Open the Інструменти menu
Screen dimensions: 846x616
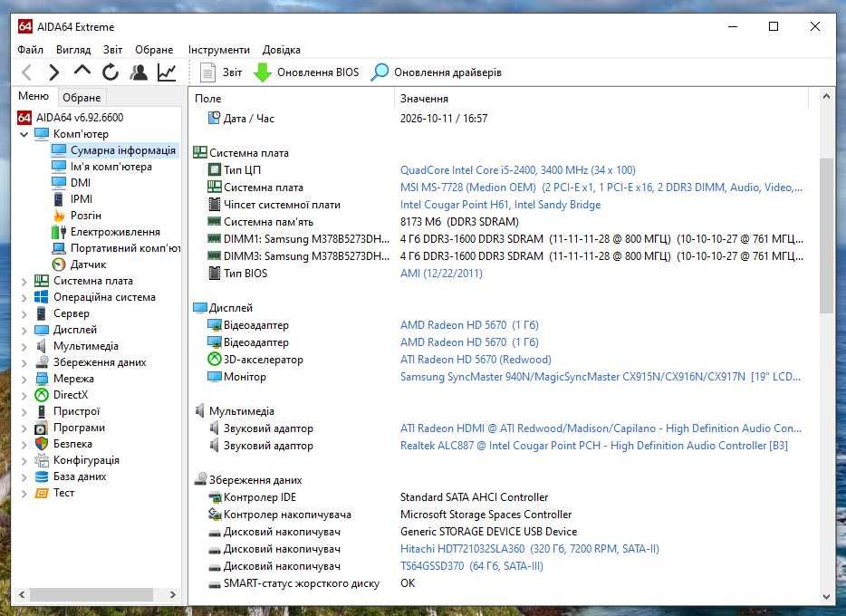coord(219,50)
